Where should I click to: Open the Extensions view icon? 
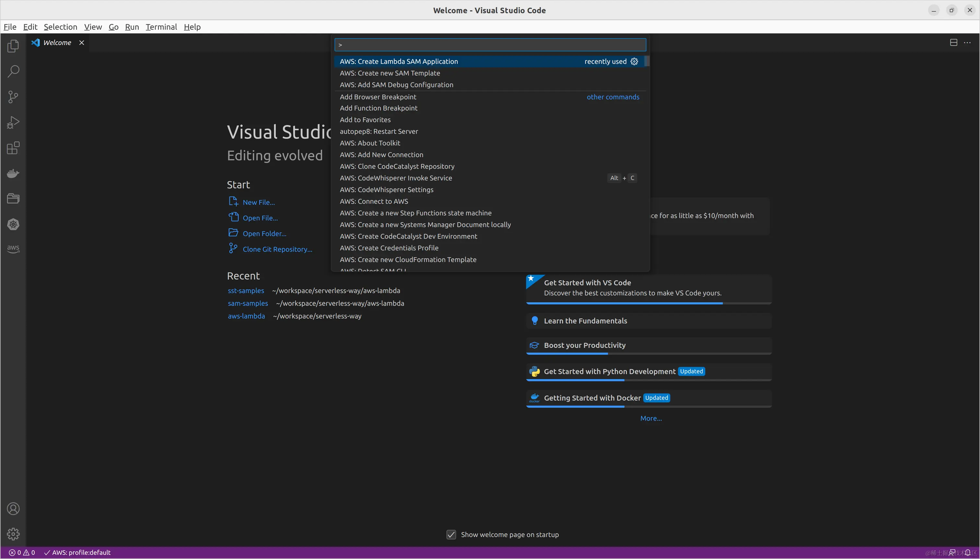click(x=13, y=148)
